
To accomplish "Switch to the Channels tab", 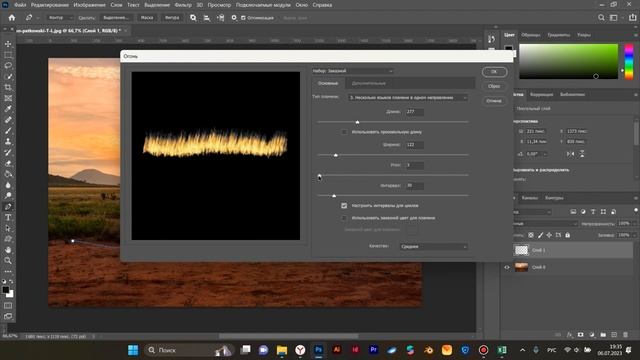I will tap(530, 198).
